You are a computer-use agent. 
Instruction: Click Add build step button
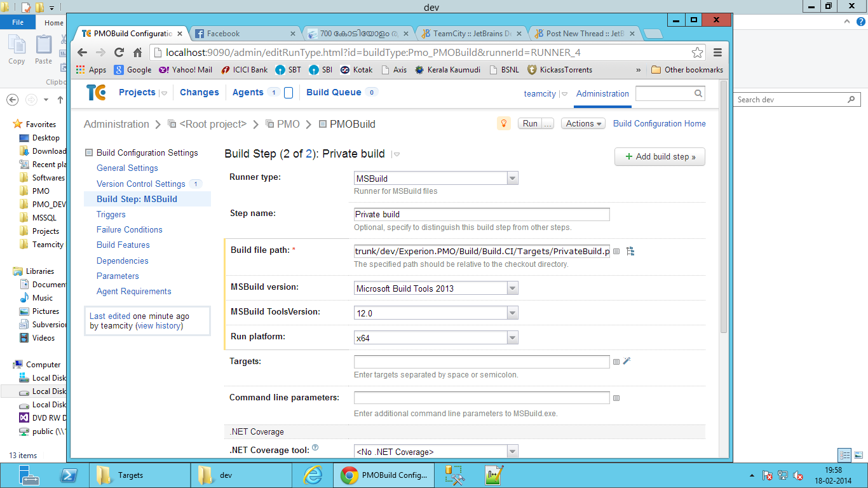pos(660,156)
